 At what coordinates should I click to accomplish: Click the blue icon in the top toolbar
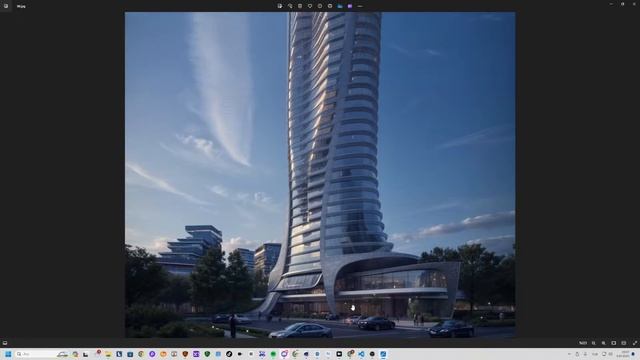340,6
